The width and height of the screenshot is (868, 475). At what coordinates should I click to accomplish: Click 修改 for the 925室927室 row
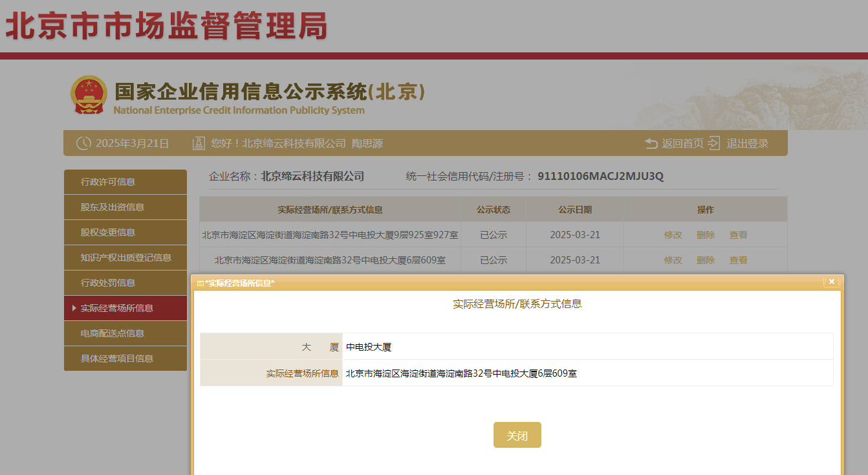coord(673,235)
